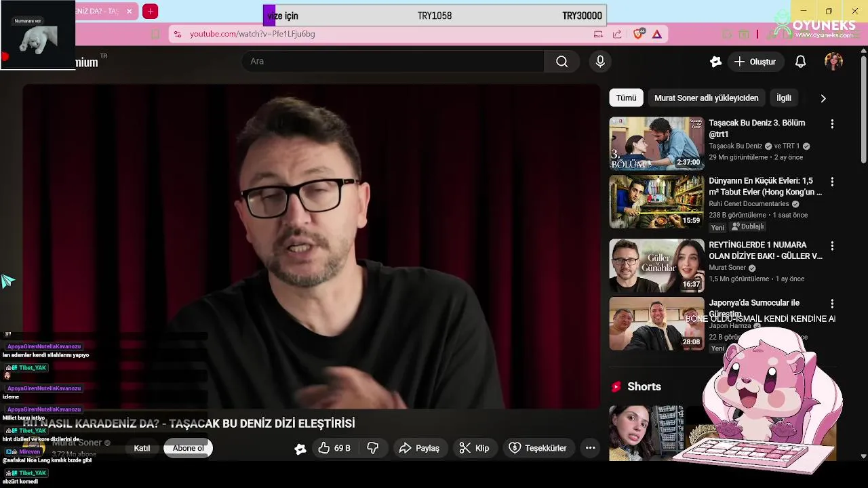Screen dimensions: 868x488
Task: Click the donation goal progress bar
Action: coord(434,16)
